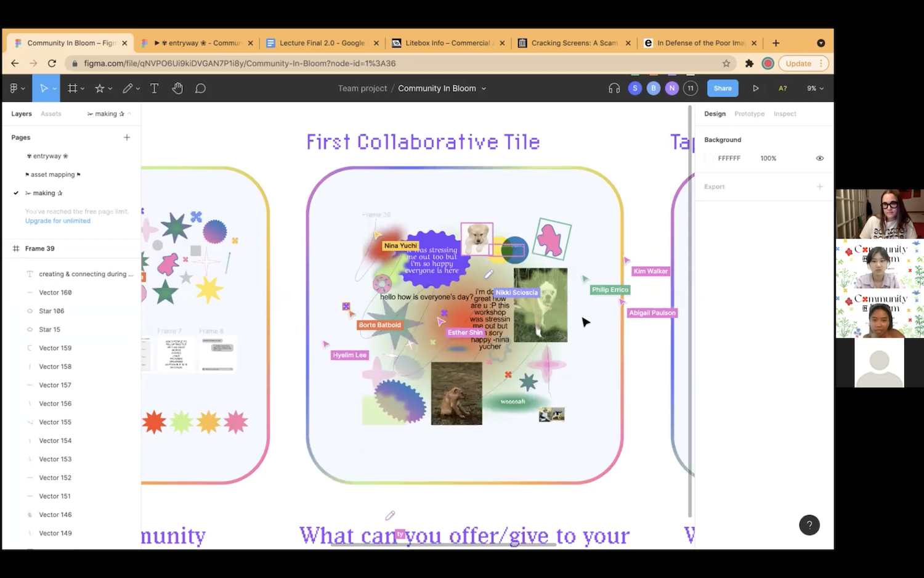
Task: Select the Frame tool
Action: pyautogui.click(x=72, y=88)
